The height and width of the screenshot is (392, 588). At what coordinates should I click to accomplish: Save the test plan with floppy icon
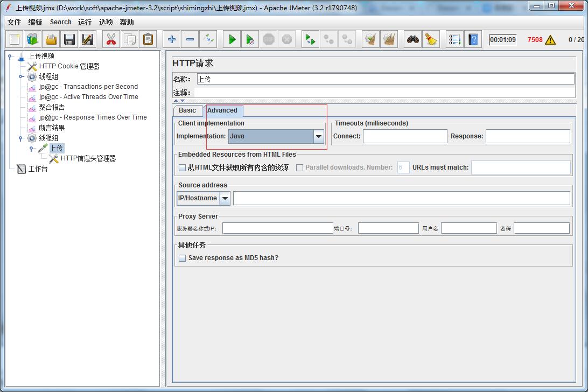[x=69, y=39]
